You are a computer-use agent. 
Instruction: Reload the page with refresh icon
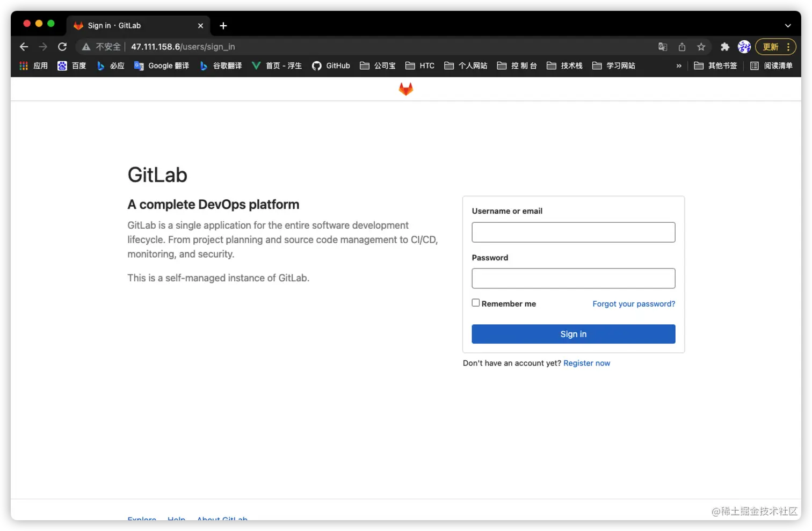[62, 47]
